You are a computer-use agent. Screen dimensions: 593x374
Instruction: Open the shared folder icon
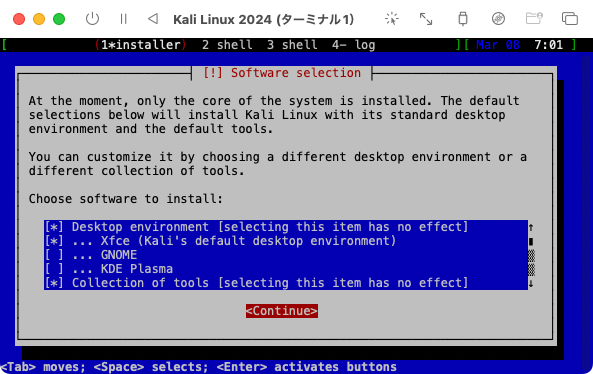534,18
